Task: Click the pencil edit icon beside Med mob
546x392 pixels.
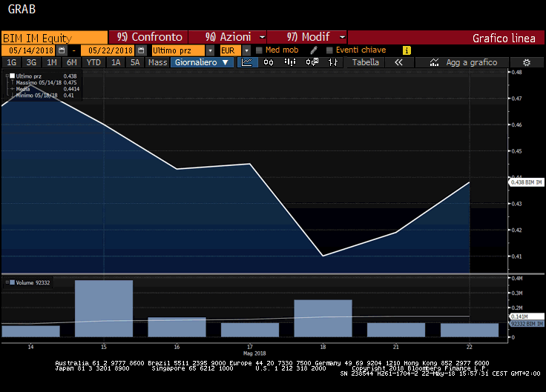Action: [x=314, y=50]
